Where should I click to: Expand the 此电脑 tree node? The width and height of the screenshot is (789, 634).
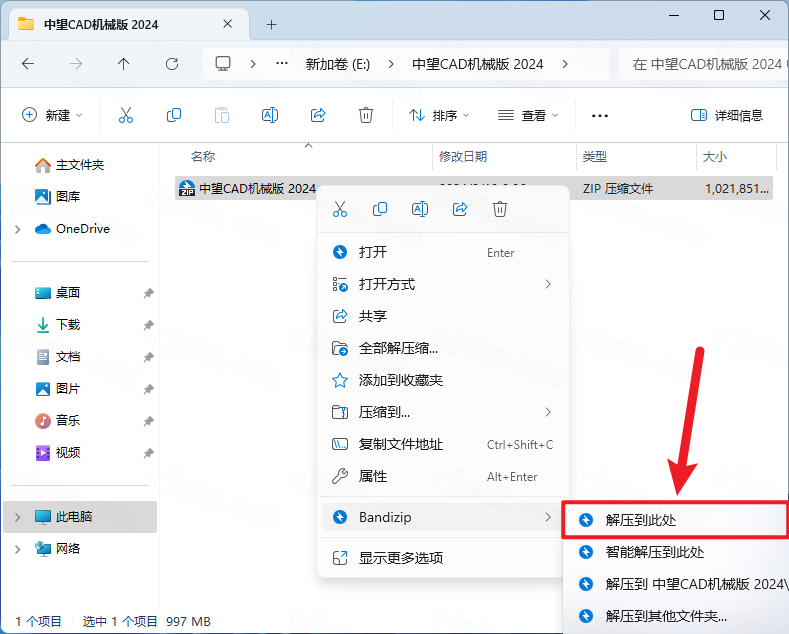coord(18,517)
